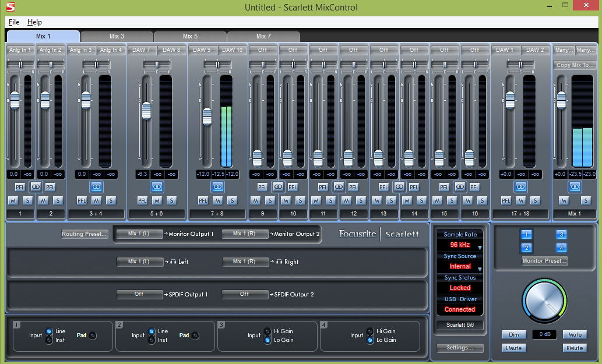Switch to the Mix 3 tab
602x364 pixels.
point(117,36)
